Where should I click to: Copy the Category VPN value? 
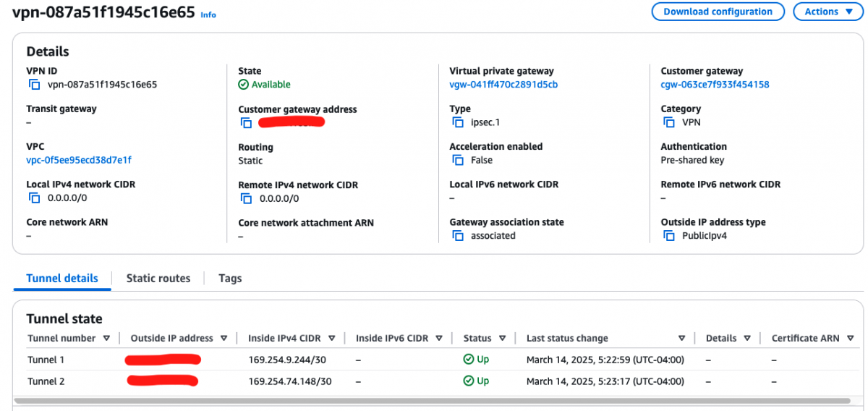click(x=668, y=123)
